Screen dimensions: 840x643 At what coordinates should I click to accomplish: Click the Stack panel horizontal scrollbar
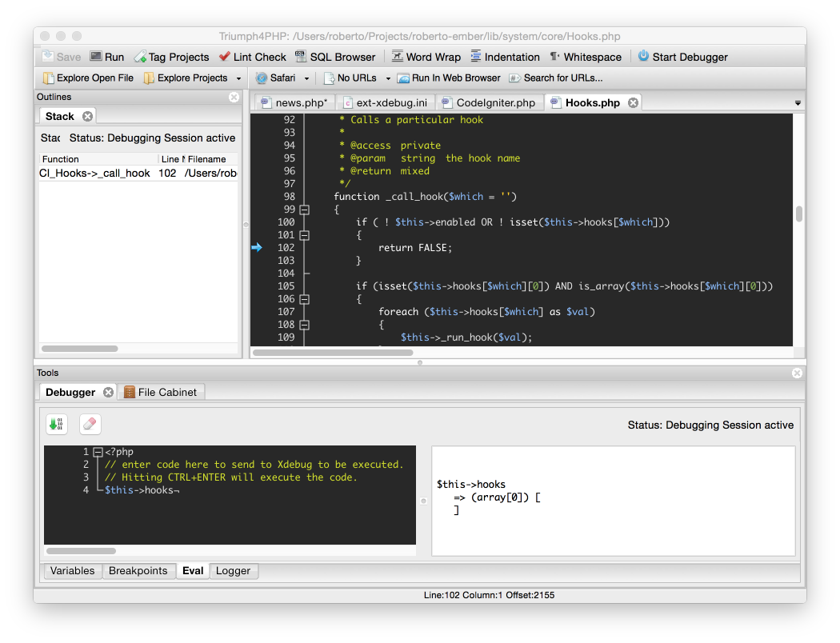point(80,349)
